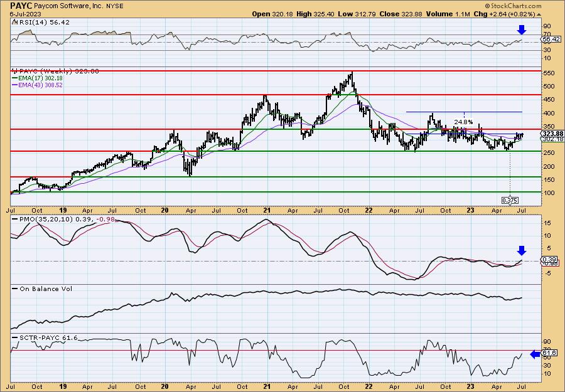Image resolution: width=565 pixels, height=392 pixels.
Task: Click the NYSE exchange label
Action: coord(116,6)
